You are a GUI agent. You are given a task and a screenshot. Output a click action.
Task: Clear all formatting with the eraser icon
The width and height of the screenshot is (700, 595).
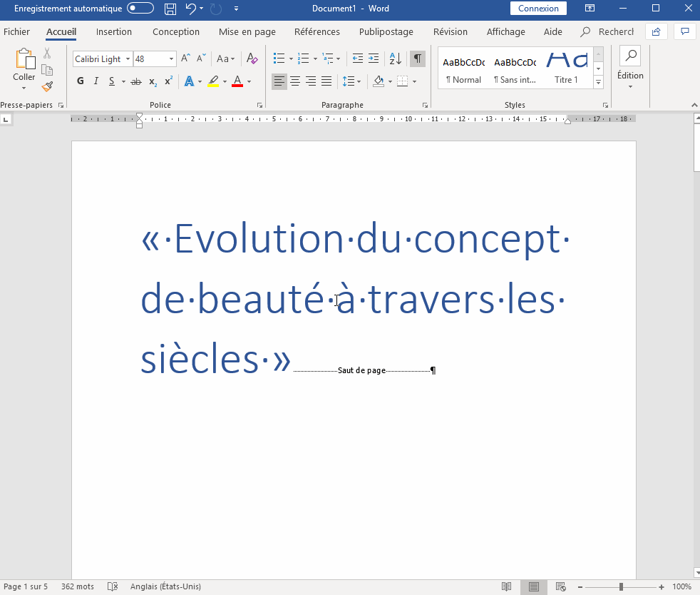pyautogui.click(x=252, y=59)
